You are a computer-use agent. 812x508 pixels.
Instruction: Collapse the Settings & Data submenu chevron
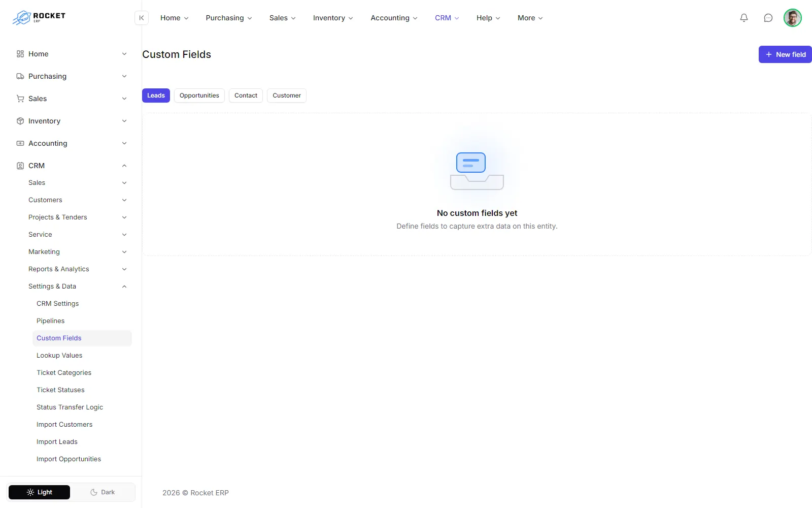point(124,287)
